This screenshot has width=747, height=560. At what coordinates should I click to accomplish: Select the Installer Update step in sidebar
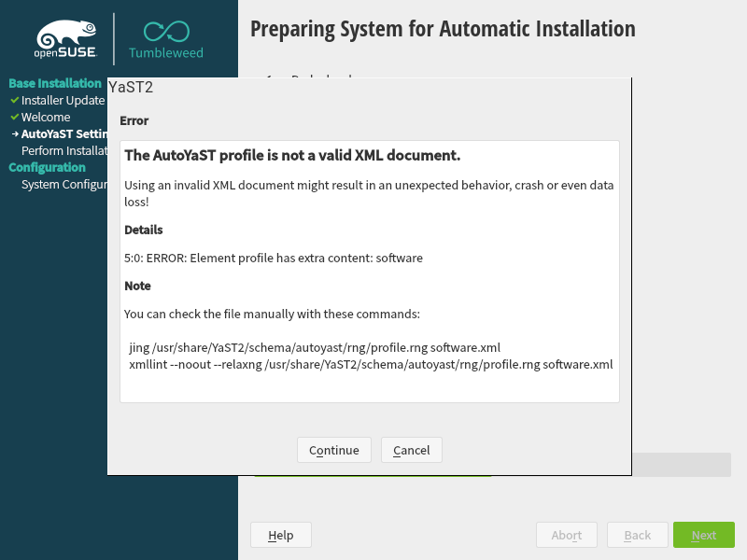click(x=63, y=100)
